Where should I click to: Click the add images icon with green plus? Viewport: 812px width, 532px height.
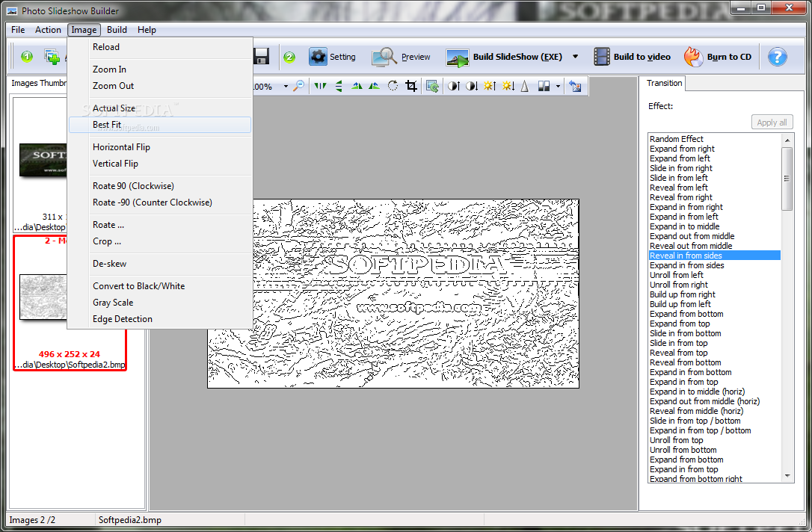pyautogui.click(x=52, y=57)
